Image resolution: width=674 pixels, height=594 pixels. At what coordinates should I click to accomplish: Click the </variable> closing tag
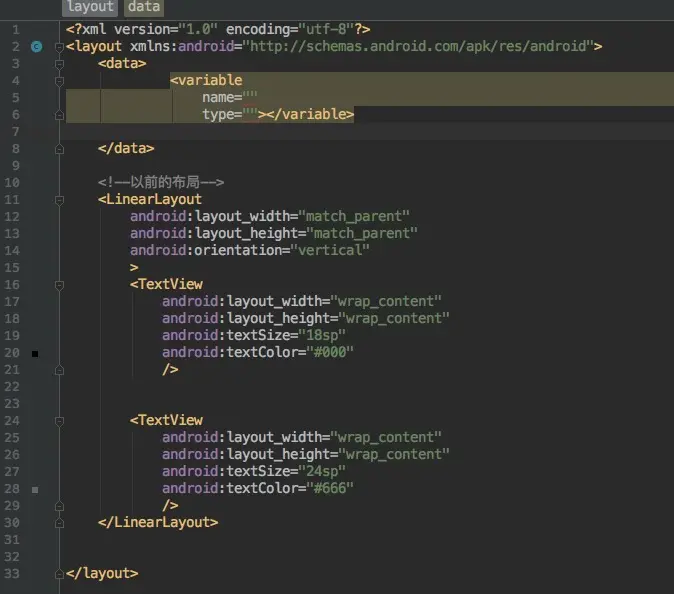[310, 114]
